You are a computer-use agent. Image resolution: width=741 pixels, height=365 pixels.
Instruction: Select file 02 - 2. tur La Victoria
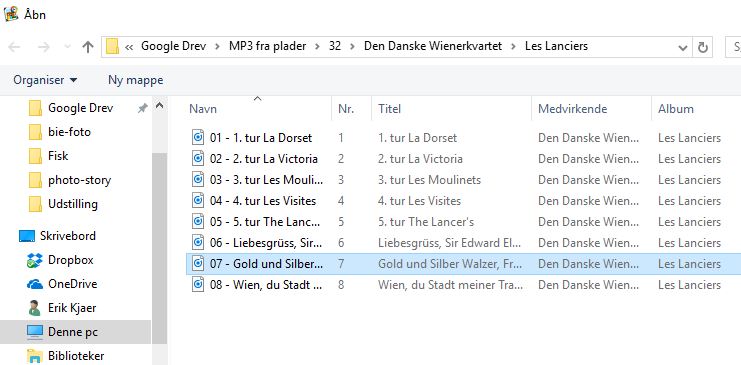(x=264, y=159)
